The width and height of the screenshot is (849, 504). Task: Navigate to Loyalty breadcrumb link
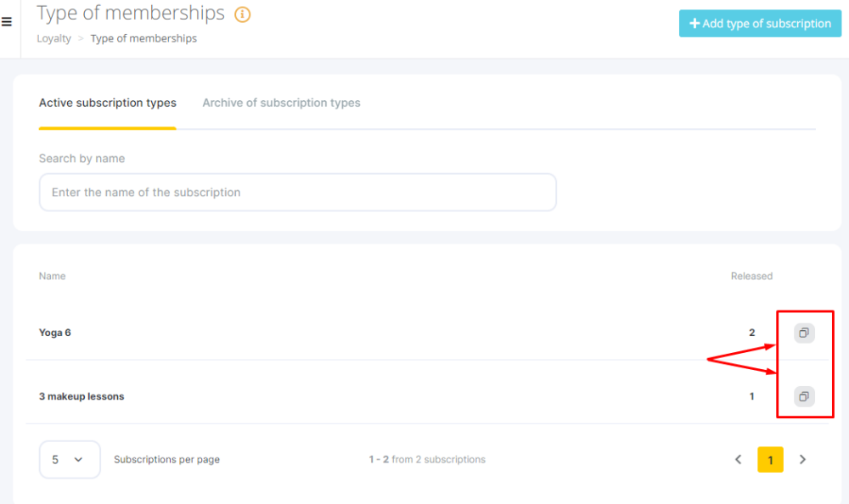point(54,38)
